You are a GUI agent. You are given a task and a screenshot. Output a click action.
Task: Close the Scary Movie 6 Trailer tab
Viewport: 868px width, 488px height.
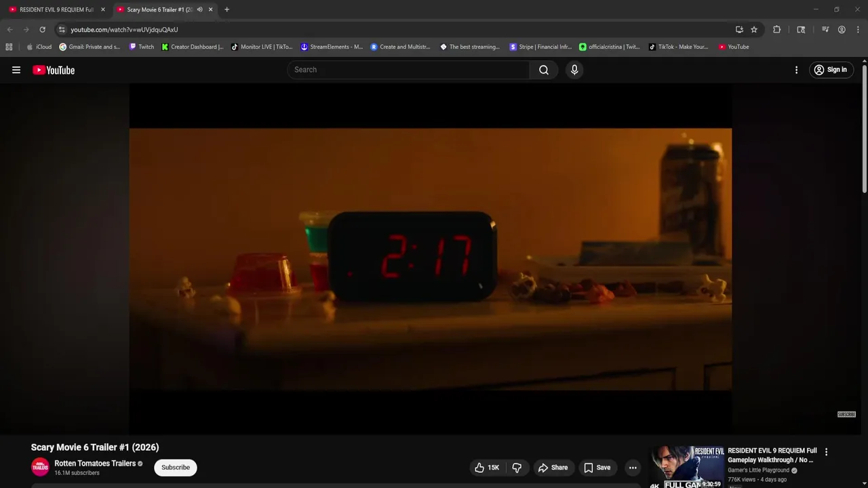[210, 9]
